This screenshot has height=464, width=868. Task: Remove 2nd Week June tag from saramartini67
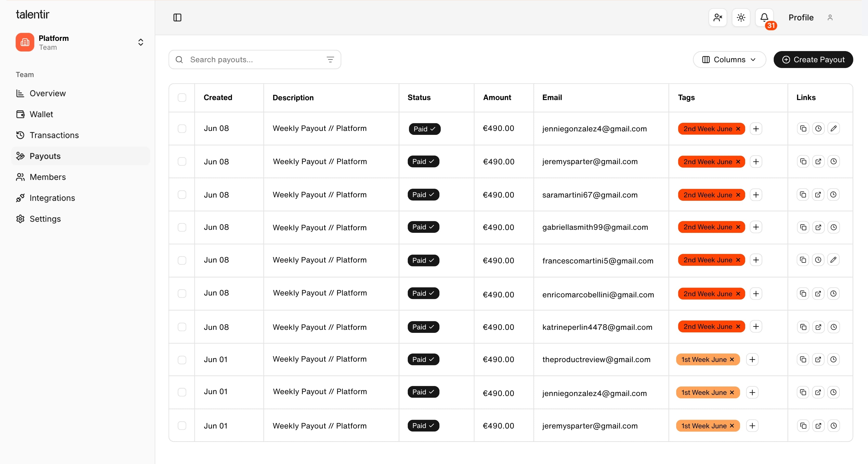coord(738,195)
